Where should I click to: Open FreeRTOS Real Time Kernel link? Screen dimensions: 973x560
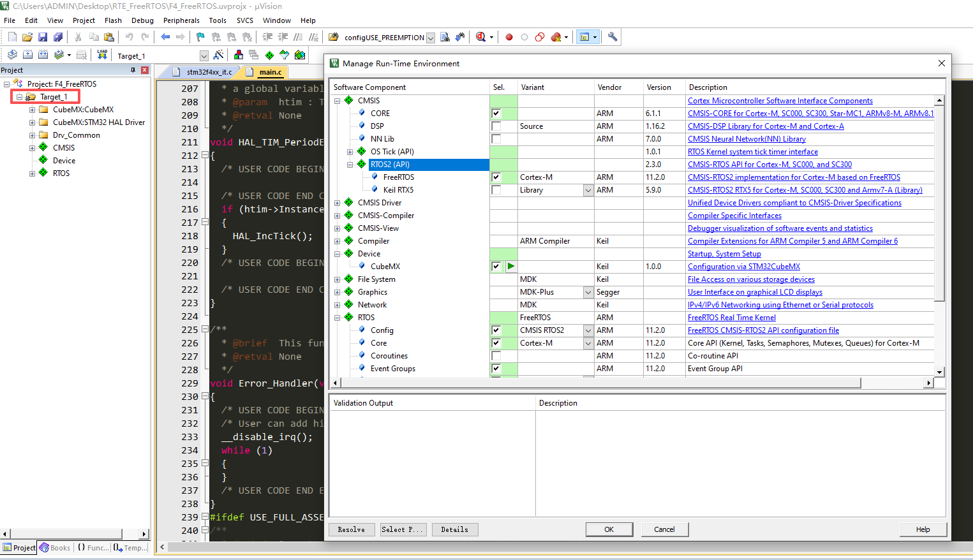pos(732,318)
